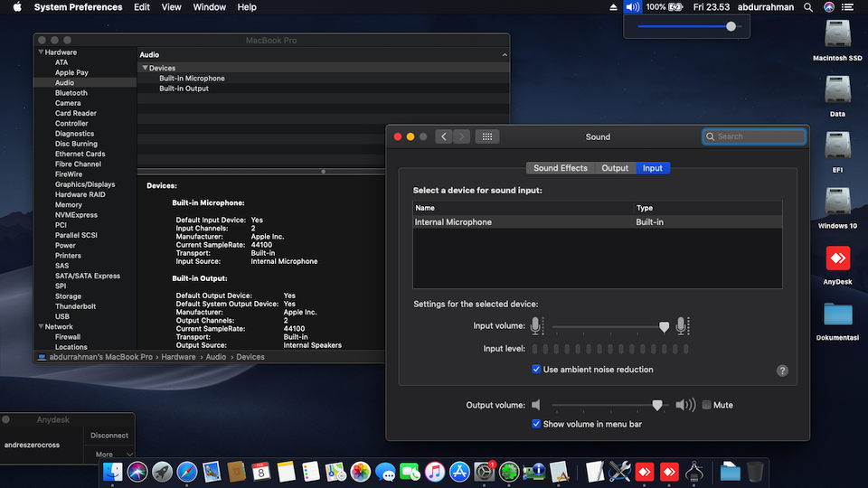The height and width of the screenshot is (488, 868).
Task: Open the App Store dock icon
Action: coord(459,471)
